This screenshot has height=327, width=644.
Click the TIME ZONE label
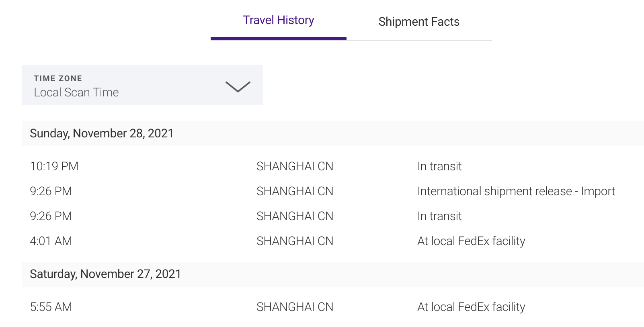58,78
